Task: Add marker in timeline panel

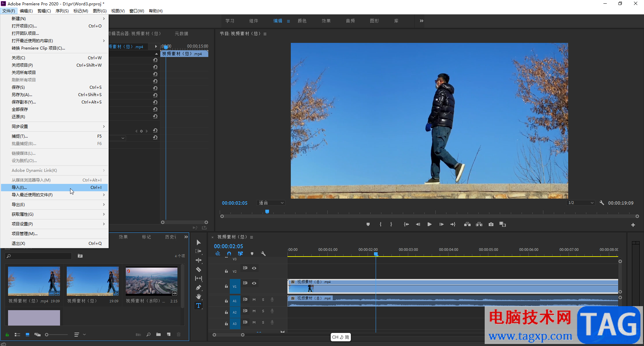Action: coord(252,254)
